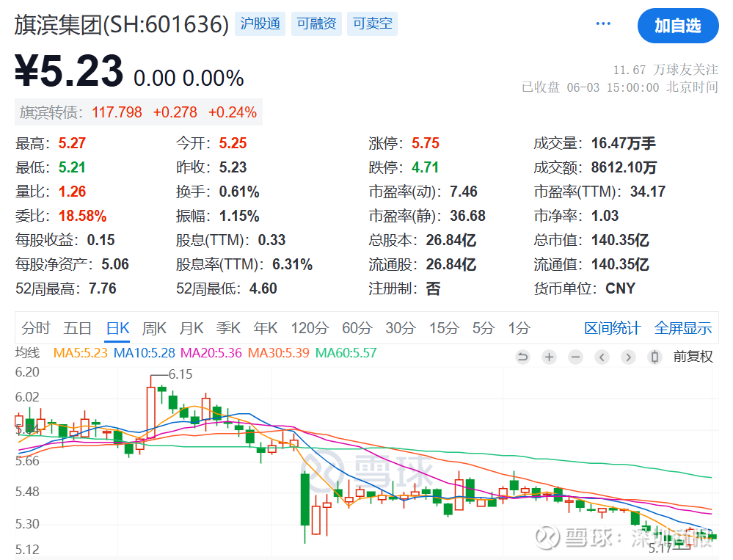The width and height of the screenshot is (733, 560).
Task: Toggle the candlestick crosshair icon
Action: tap(654, 357)
